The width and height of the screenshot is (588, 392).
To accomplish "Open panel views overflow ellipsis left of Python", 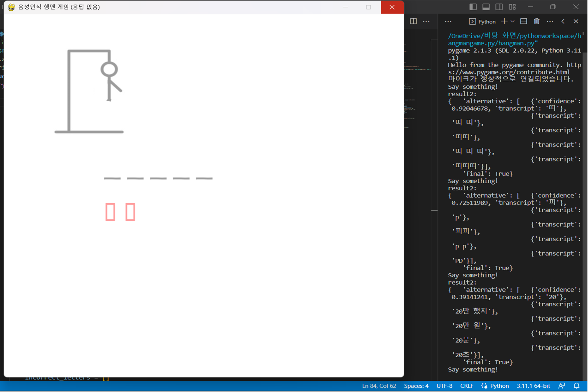I will pyautogui.click(x=448, y=21).
